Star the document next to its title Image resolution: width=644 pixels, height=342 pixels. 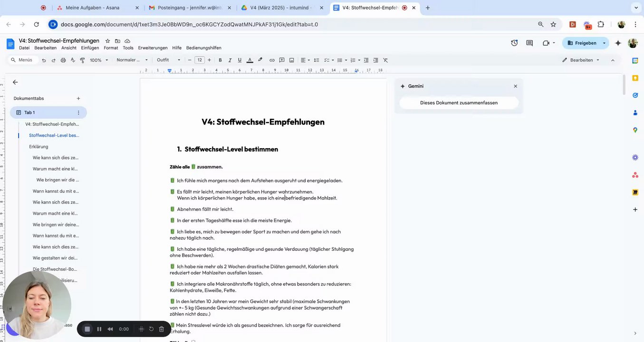coord(107,41)
